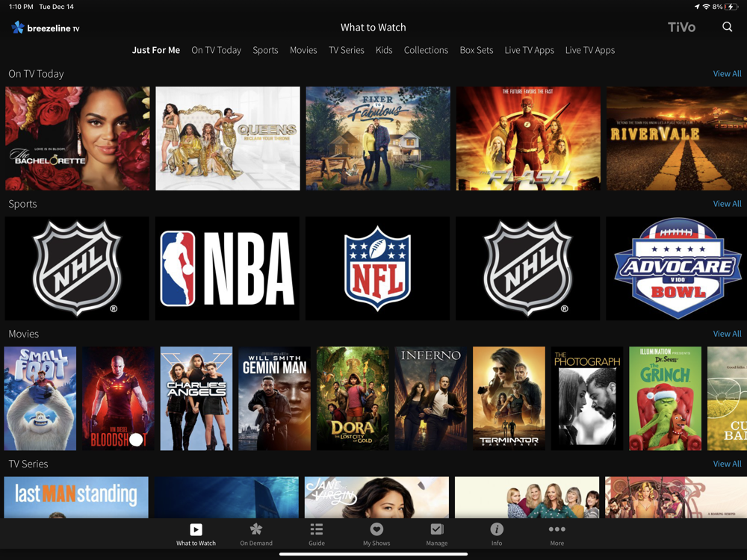Open the Queens show tile
This screenshot has width=747, height=560.
pos(228,138)
